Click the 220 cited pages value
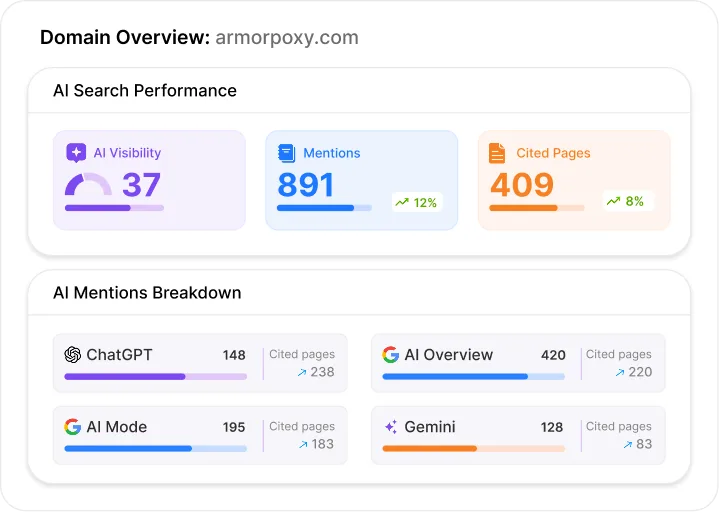719x512 pixels. coord(640,372)
